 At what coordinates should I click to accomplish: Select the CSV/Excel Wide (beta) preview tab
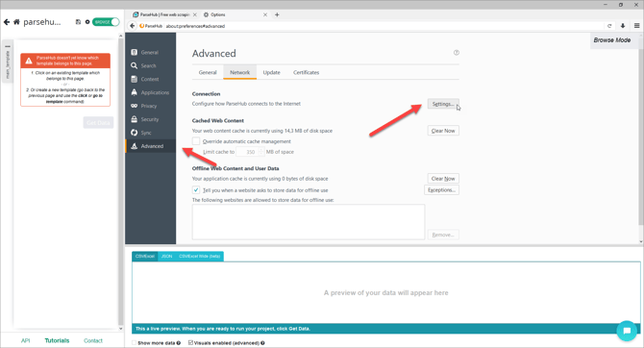(x=200, y=257)
